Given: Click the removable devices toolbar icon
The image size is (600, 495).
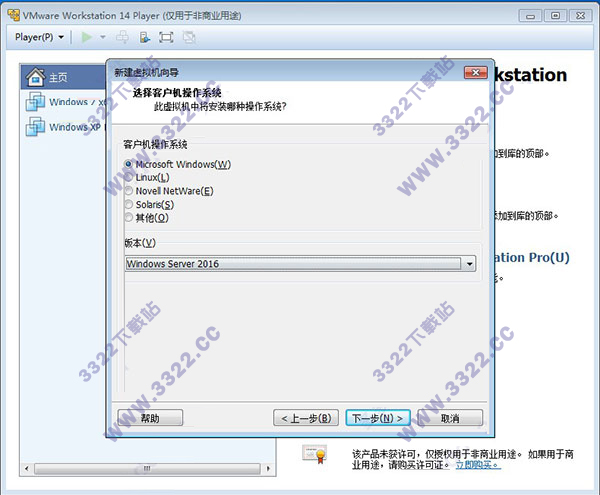Looking at the screenshot, I should [145, 37].
